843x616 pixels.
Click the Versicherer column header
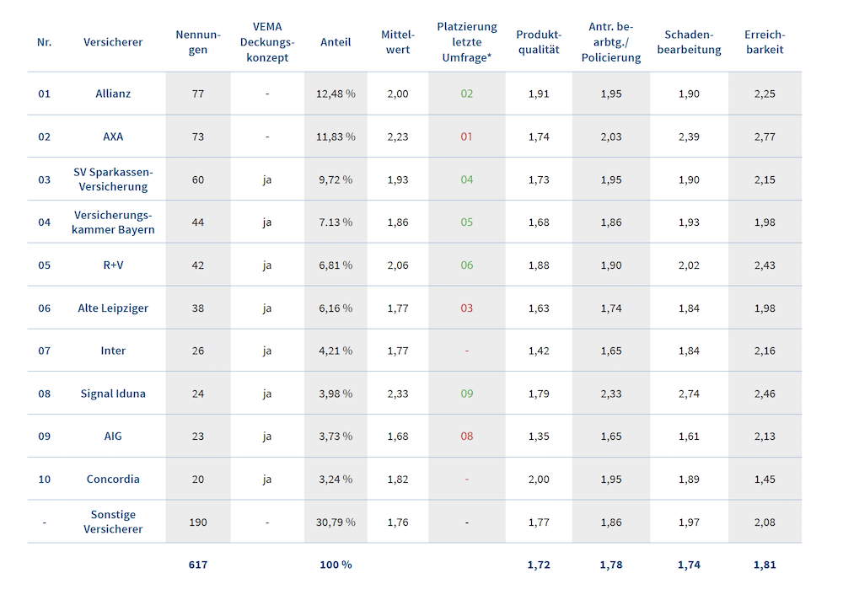[x=113, y=42]
